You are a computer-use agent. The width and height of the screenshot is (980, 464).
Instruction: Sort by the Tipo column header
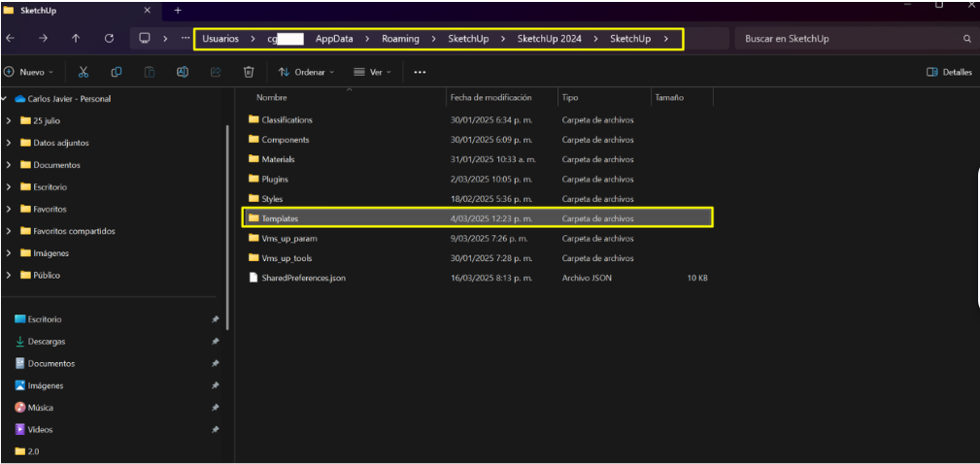[569, 98]
